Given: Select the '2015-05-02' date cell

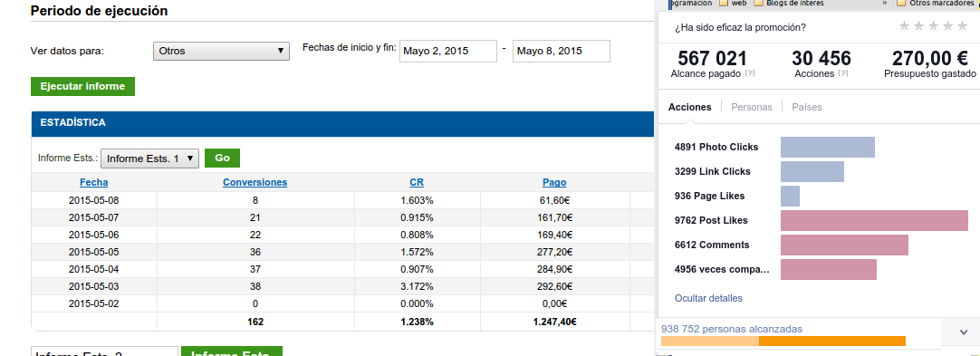Looking at the screenshot, I should (x=94, y=304).
